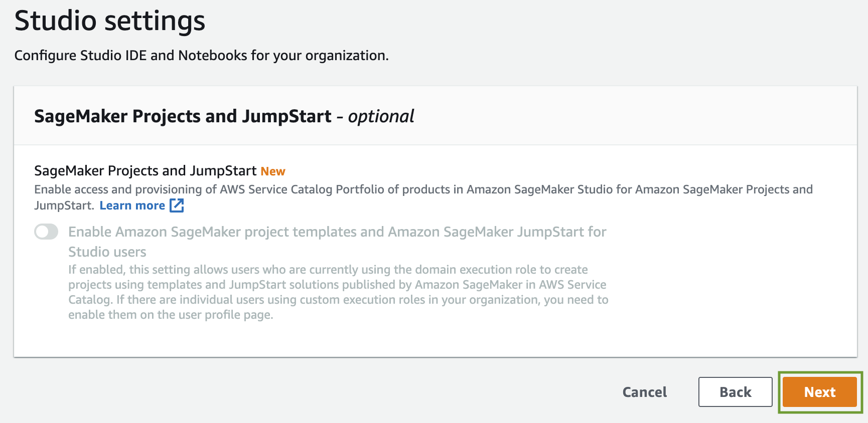Viewport: 868px width, 423px height.
Task: Click the external link icon beside Learn more
Action: (177, 205)
